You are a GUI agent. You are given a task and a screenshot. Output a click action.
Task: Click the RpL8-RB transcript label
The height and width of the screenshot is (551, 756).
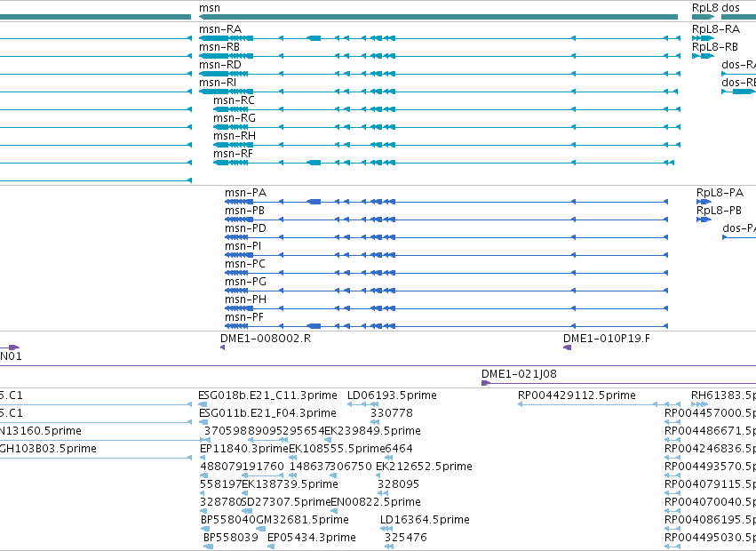coord(715,47)
